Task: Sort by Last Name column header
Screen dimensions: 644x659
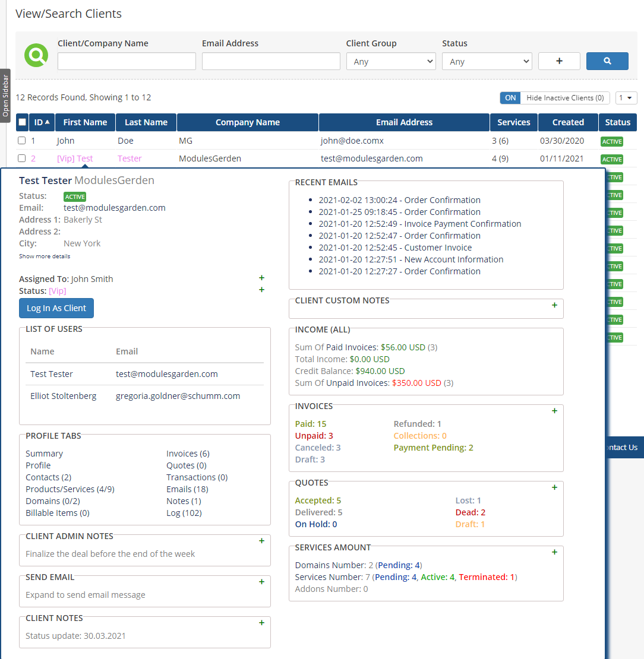Action: tap(146, 122)
